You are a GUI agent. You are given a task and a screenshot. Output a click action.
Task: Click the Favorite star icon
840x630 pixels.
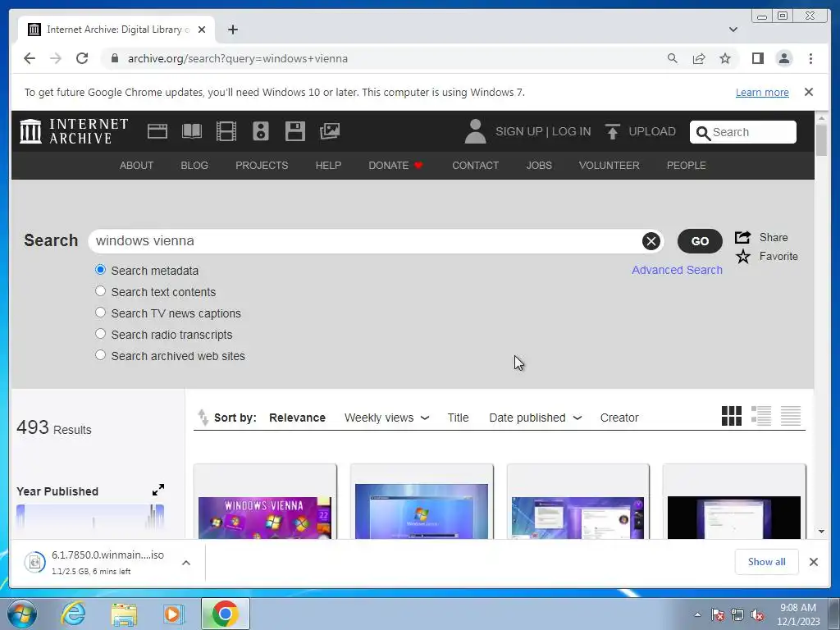pyautogui.click(x=742, y=257)
